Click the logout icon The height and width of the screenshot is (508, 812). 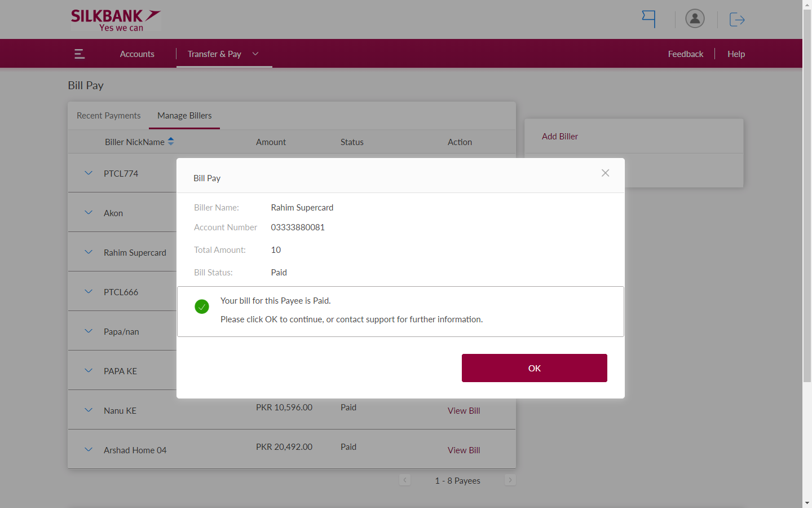tap(737, 20)
